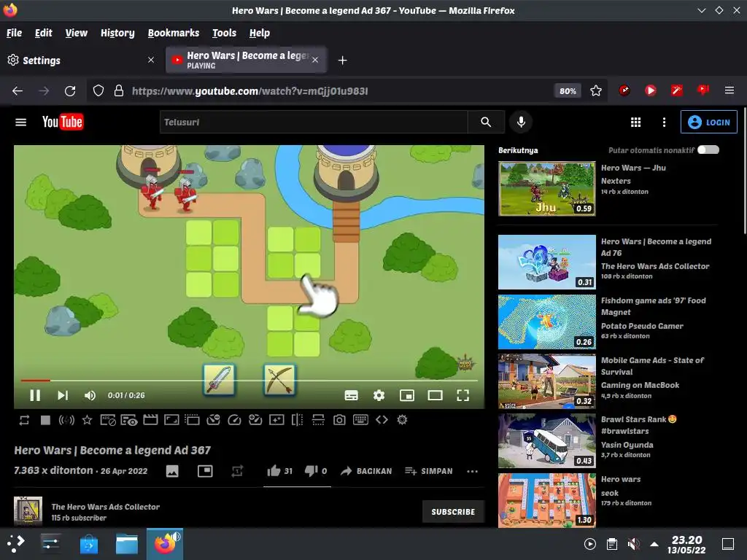Switch to the Settings tab
Screen dimensions: 747x560
[81, 60]
